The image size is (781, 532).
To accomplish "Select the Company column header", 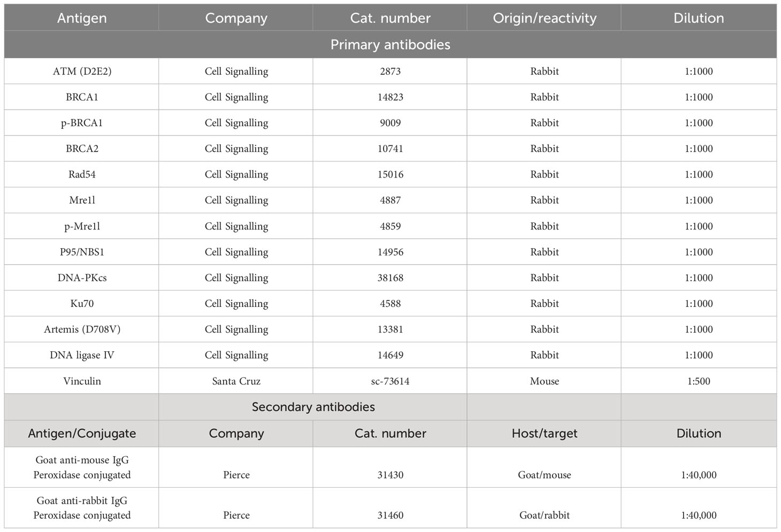I will (x=236, y=18).
